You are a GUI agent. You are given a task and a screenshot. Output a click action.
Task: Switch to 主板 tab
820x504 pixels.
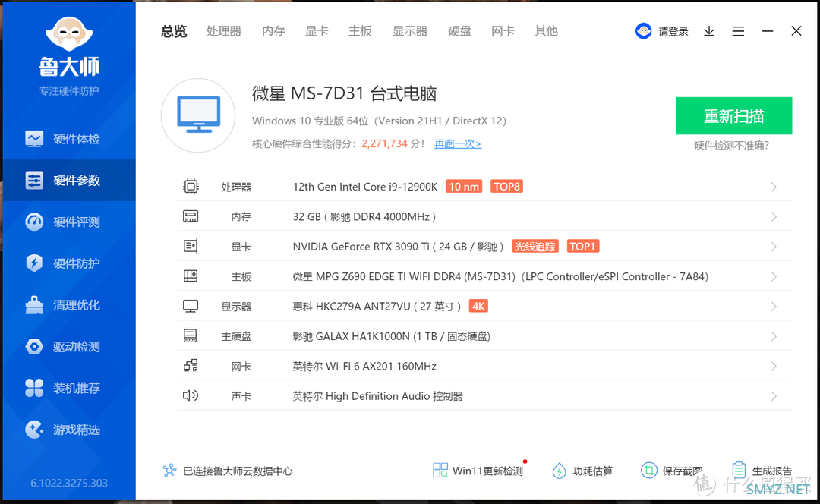pos(361,31)
